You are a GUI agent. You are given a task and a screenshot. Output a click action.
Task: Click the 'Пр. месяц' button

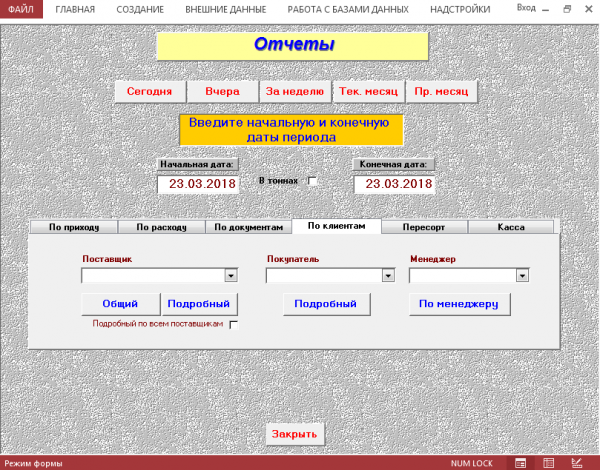441,91
